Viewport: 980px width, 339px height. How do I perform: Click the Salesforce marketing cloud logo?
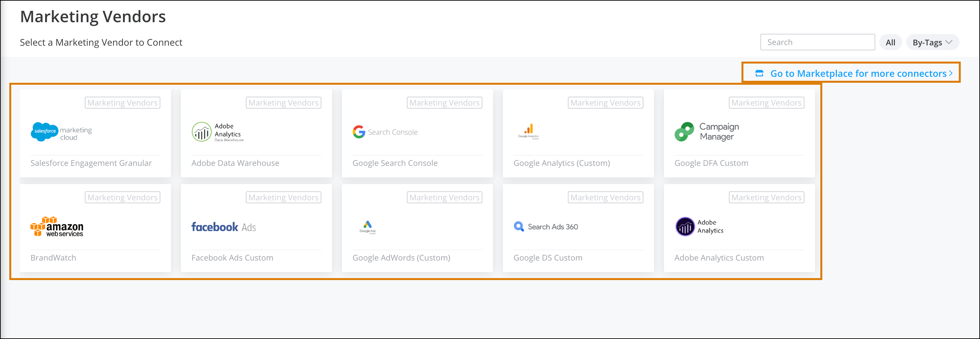61,131
